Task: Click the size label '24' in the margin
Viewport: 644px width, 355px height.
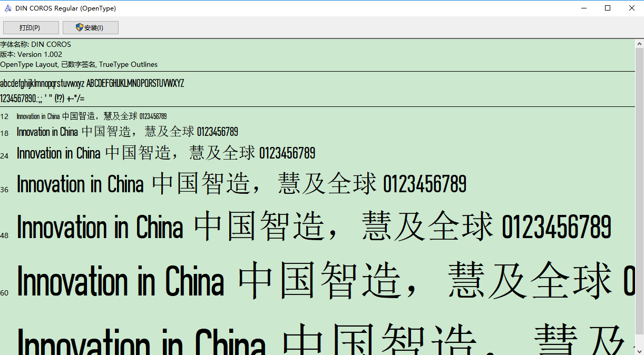Action: point(5,154)
